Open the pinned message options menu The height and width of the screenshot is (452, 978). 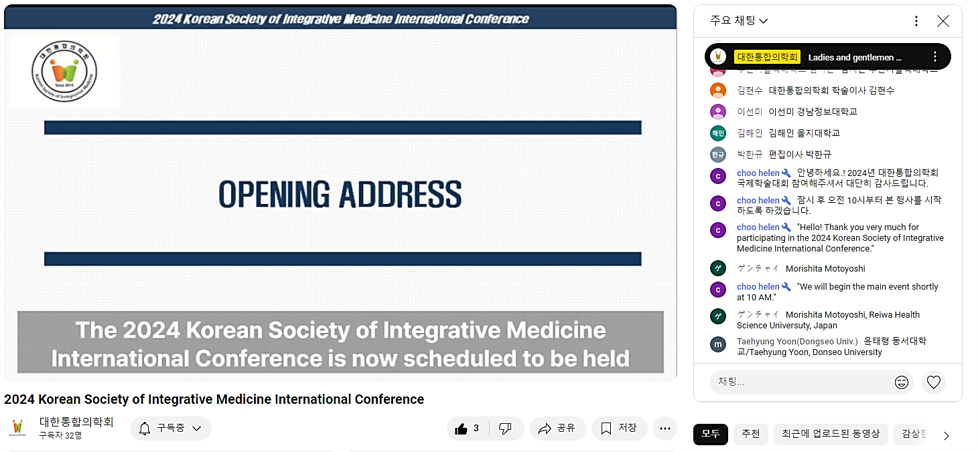[x=935, y=57]
